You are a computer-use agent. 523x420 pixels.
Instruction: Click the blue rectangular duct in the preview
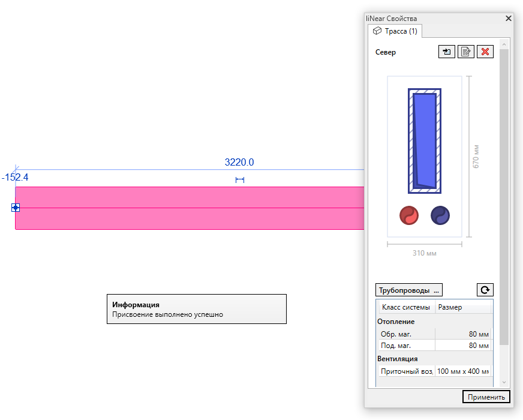pyautogui.click(x=425, y=141)
